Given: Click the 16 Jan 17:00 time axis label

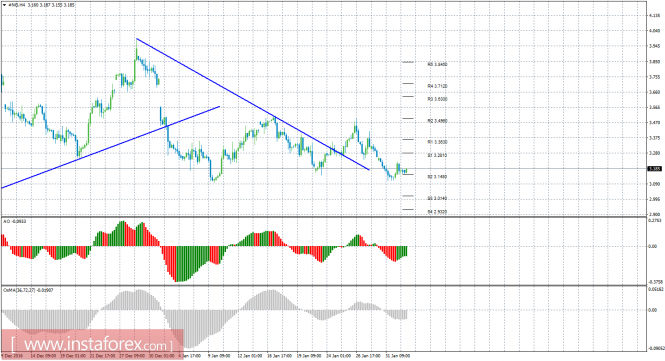Looking at the screenshot, I should coord(279,356).
